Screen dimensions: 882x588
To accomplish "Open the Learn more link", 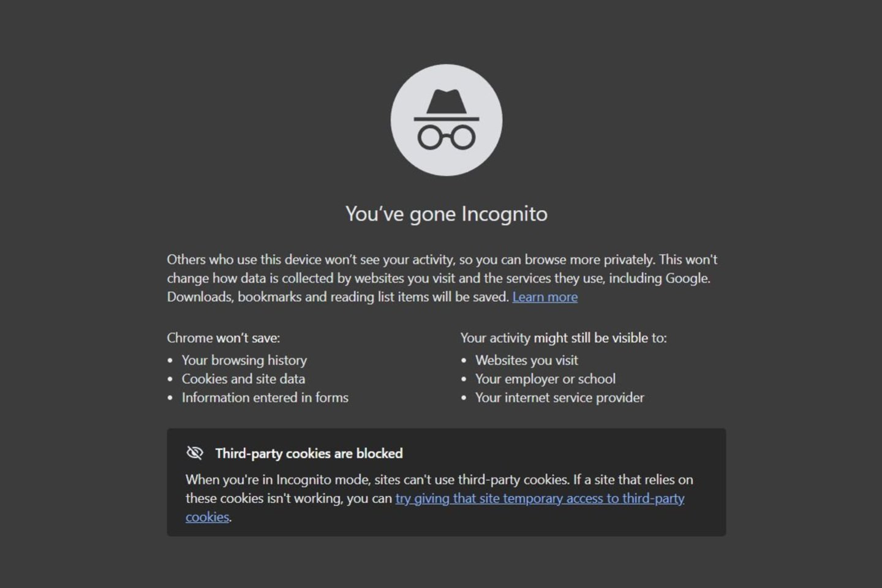I will click(545, 297).
